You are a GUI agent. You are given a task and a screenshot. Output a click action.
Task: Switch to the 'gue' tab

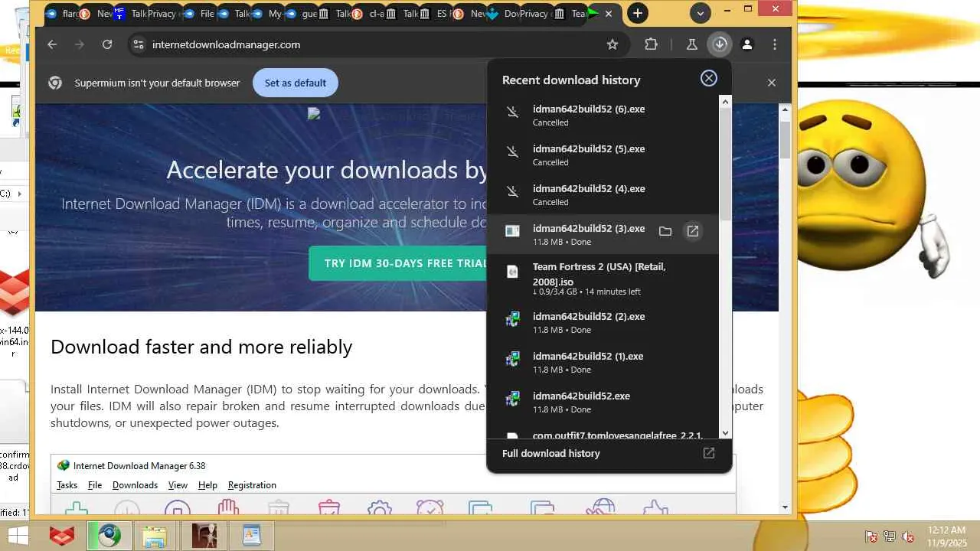point(303,13)
